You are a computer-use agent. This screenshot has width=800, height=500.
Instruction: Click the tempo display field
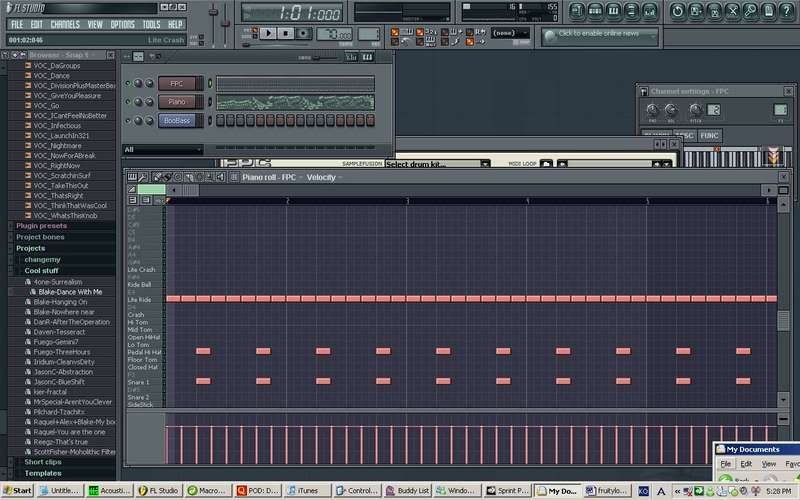click(x=334, y=34)
